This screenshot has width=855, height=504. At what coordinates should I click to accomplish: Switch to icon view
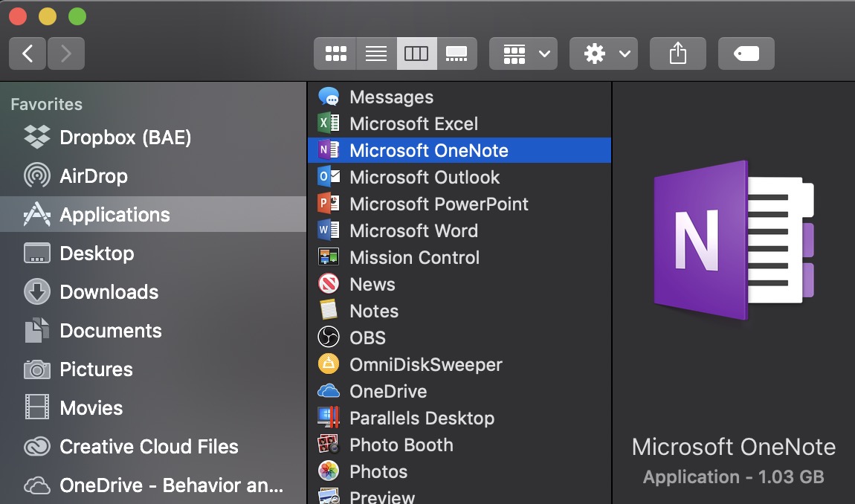(x=335, y=54)
